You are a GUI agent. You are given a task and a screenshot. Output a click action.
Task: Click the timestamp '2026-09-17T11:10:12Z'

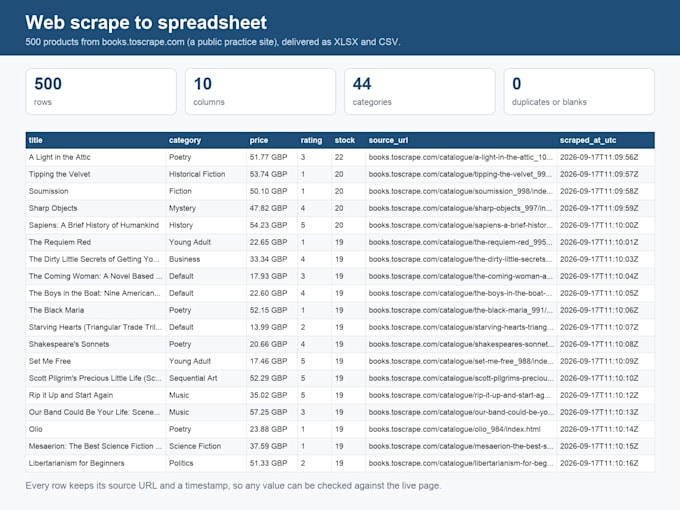(x=599, y=395)
